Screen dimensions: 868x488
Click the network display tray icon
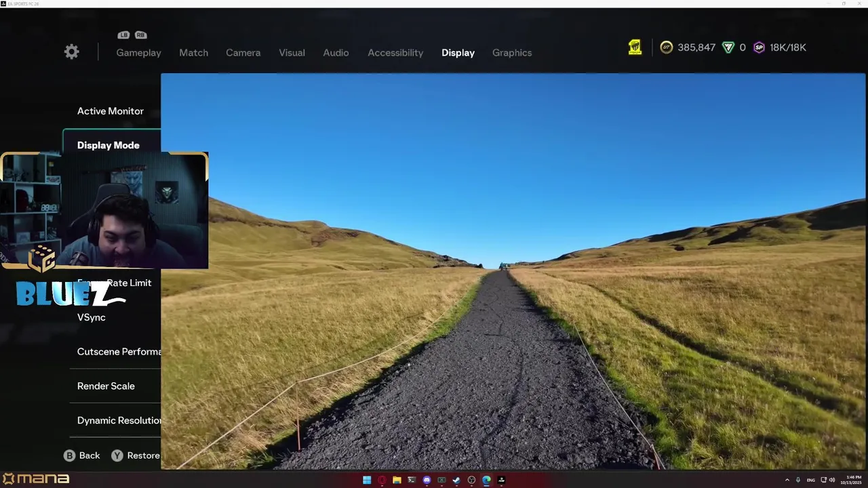point(823,480)
